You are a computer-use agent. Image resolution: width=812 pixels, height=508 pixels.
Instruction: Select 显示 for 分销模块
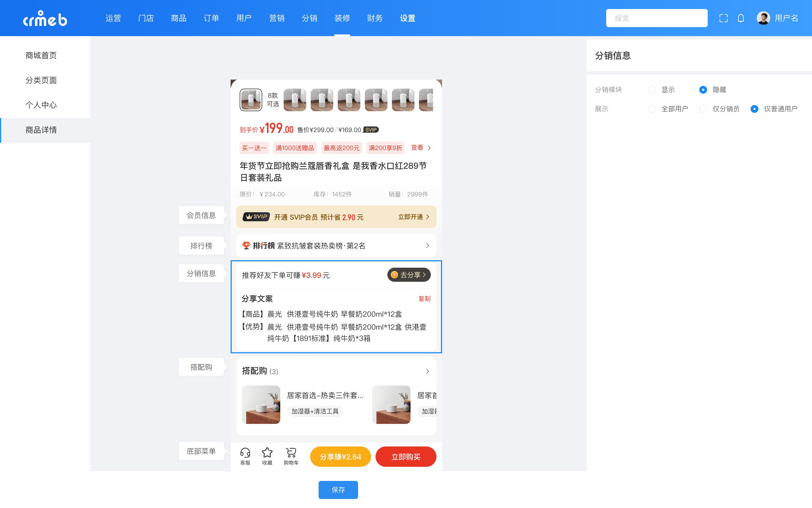click(x=652, y=90)
